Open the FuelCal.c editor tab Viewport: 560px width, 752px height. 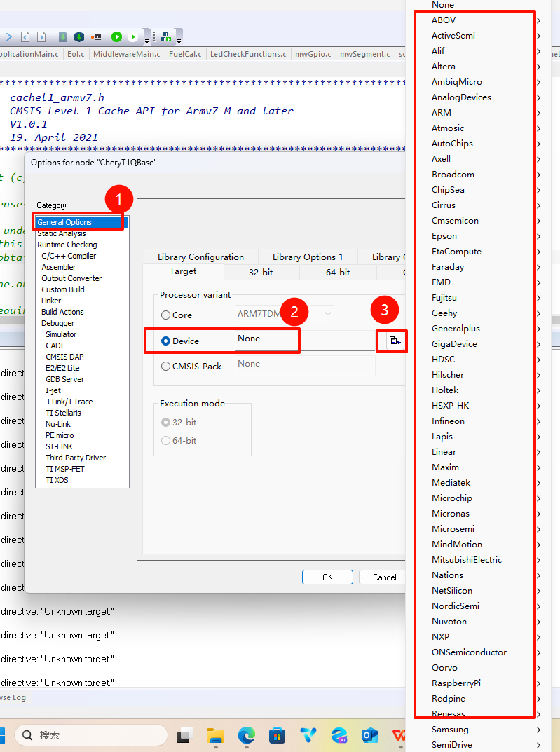[185, 54]
